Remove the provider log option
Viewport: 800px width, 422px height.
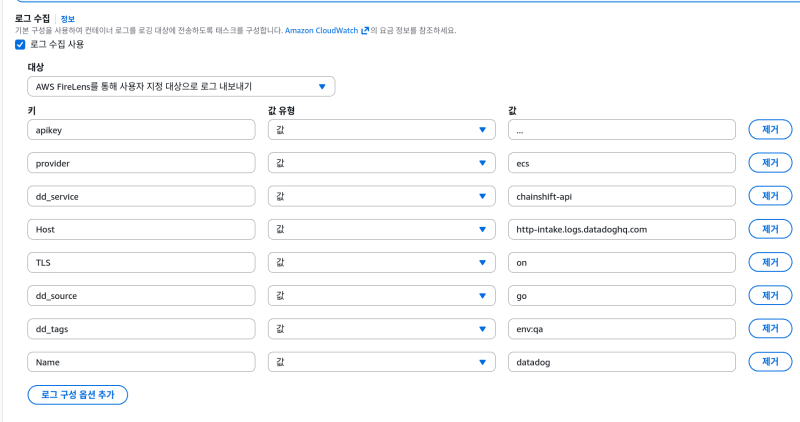click(x=770, y=162)
